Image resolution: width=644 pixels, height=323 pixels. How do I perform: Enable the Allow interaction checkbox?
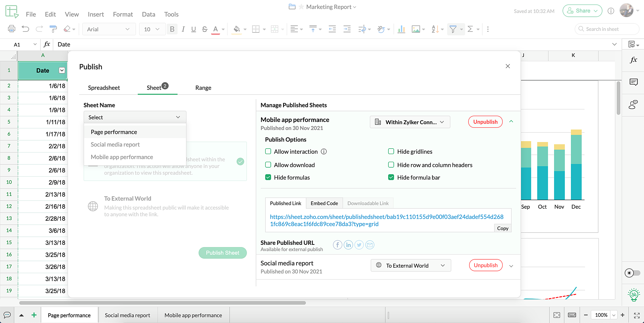click(x=268, y=152)
